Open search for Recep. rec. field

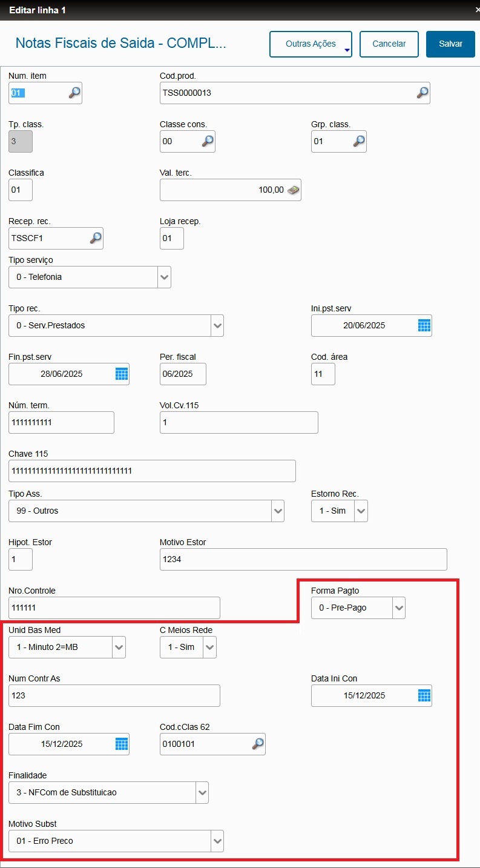tap(96, 238)
